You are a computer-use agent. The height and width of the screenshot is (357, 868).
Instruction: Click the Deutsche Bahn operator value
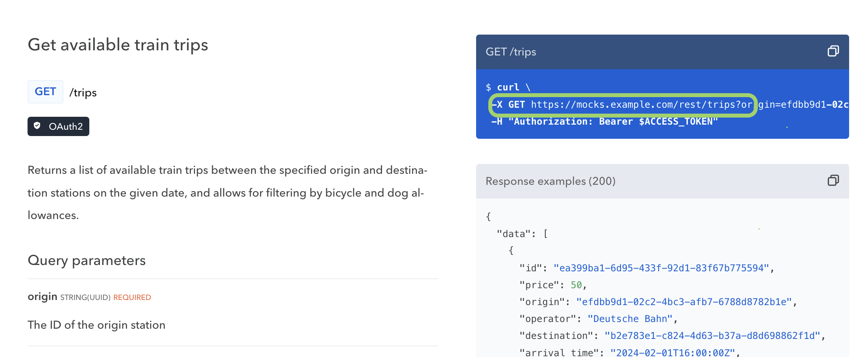click(629, 318)
